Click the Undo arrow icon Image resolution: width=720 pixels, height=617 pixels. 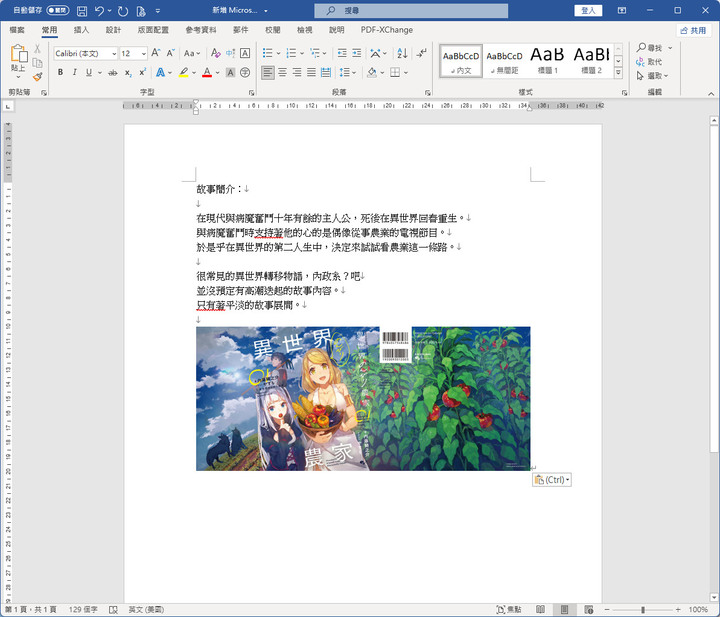(x=100, y=11)
